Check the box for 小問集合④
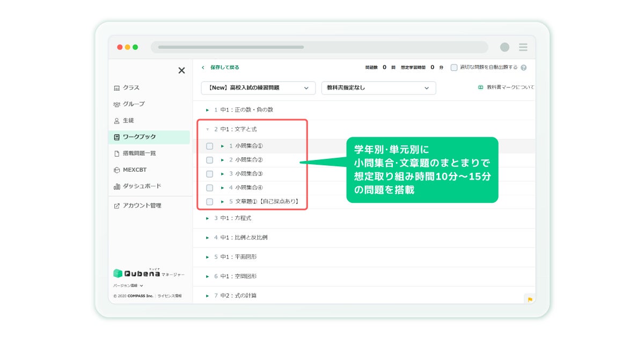The image size is (644, 337). [x=209, y=188]
